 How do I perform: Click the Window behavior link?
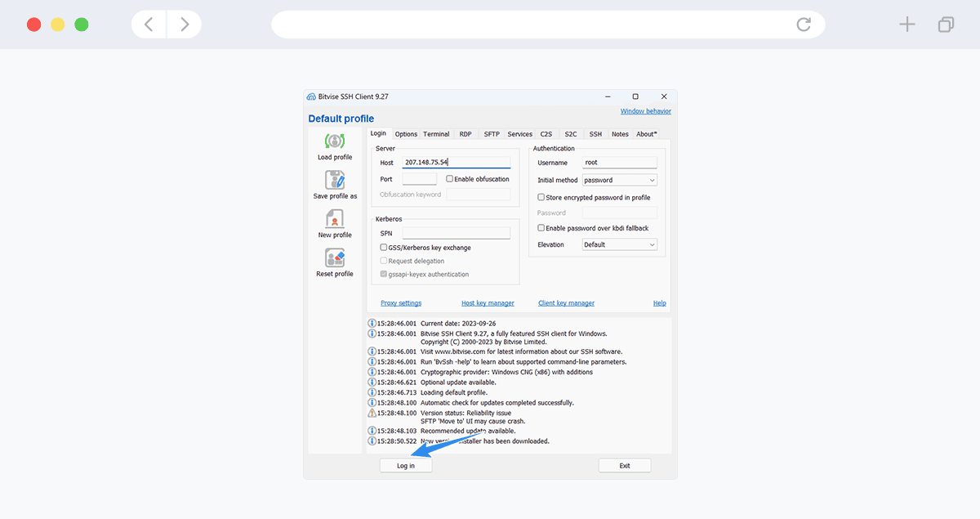click(x=646, y=111)
